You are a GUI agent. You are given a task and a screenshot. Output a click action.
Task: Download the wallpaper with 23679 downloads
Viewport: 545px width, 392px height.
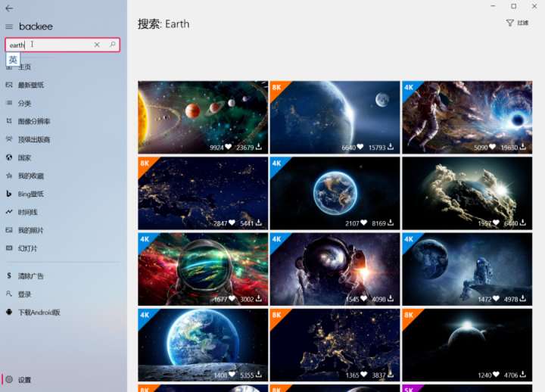tap(259, 147)
